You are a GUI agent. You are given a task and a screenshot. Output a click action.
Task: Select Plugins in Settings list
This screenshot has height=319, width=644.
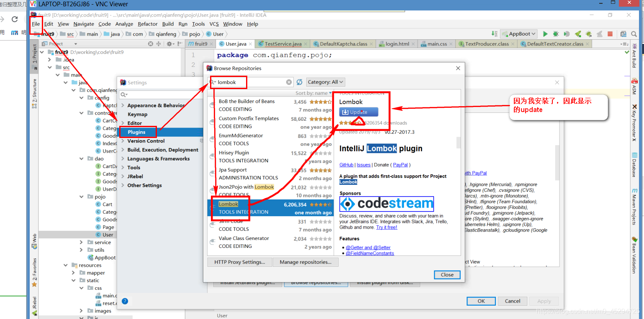pos(160,132)
